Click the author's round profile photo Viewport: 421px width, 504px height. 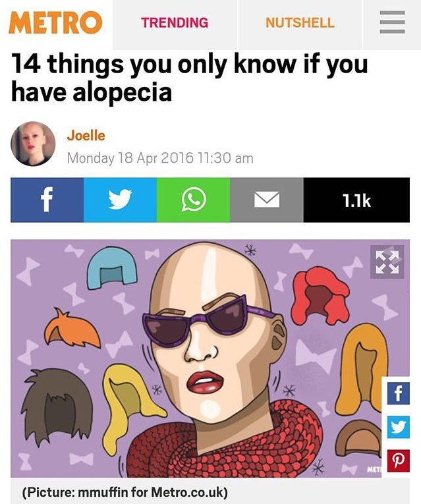tap(33, 144)
